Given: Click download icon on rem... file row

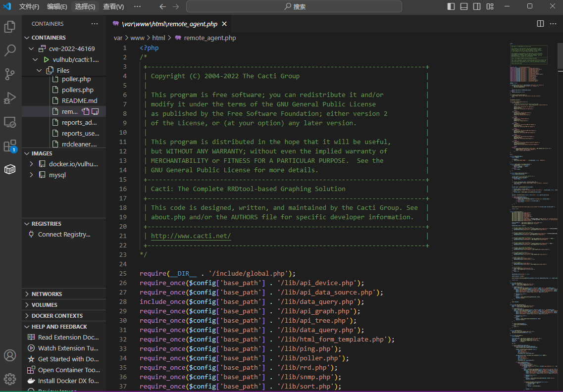Looking at the screenshot, I should pyautogui.click(x=86, y=111).
